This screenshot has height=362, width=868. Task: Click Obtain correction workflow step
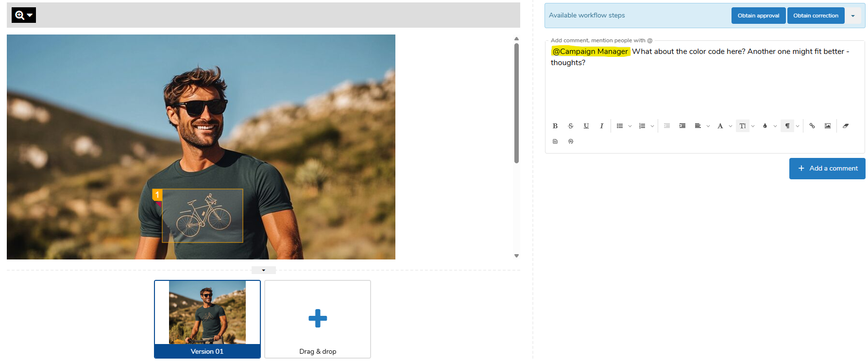(x=816, y=16)
